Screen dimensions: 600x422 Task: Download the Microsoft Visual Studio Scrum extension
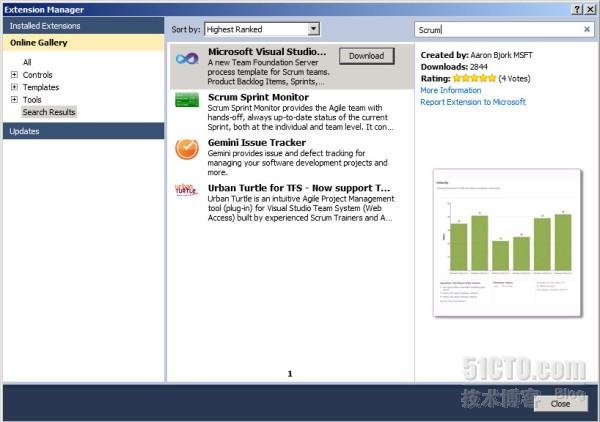coord(367,56)
